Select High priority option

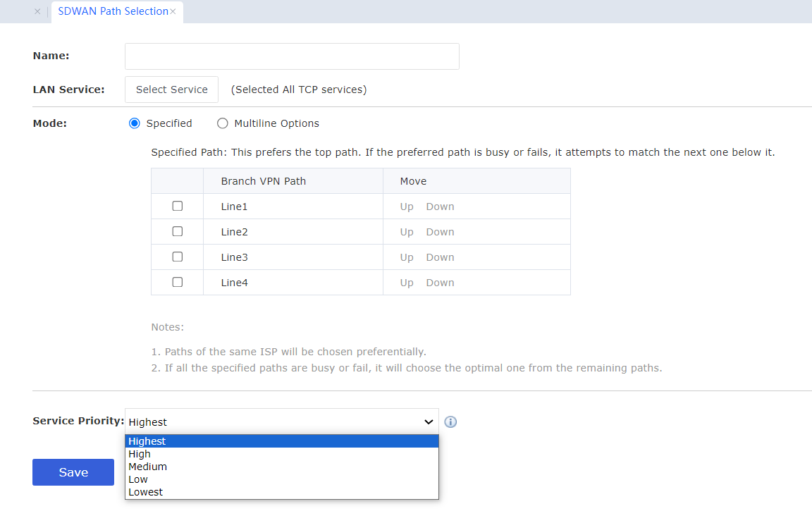(140, 454)
